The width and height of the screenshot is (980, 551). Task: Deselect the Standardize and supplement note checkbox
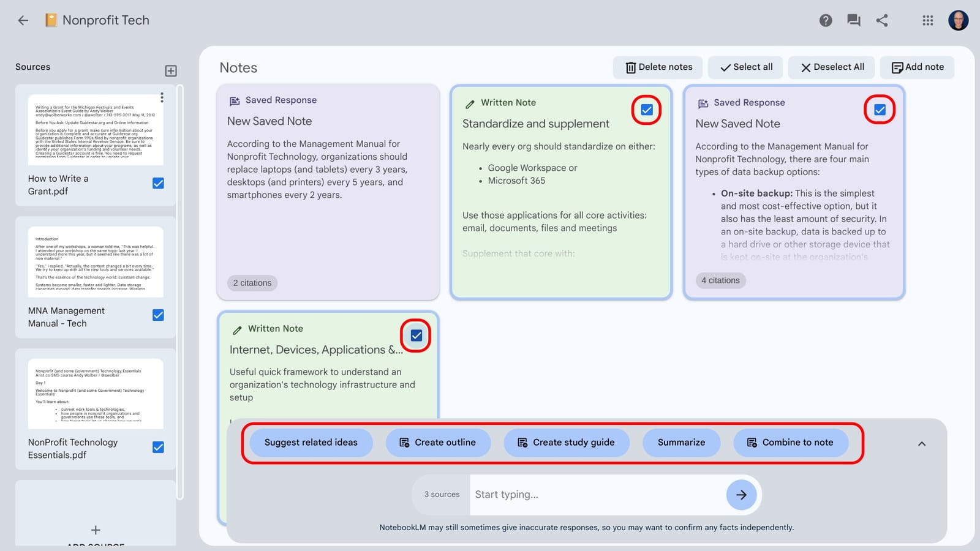[647, 110]
